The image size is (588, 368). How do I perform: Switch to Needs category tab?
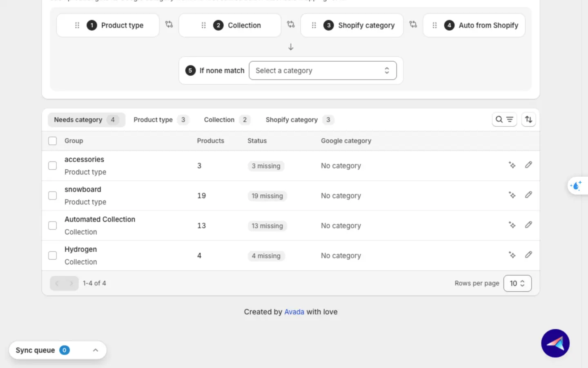pyautogui.click(x=87, y=120)
